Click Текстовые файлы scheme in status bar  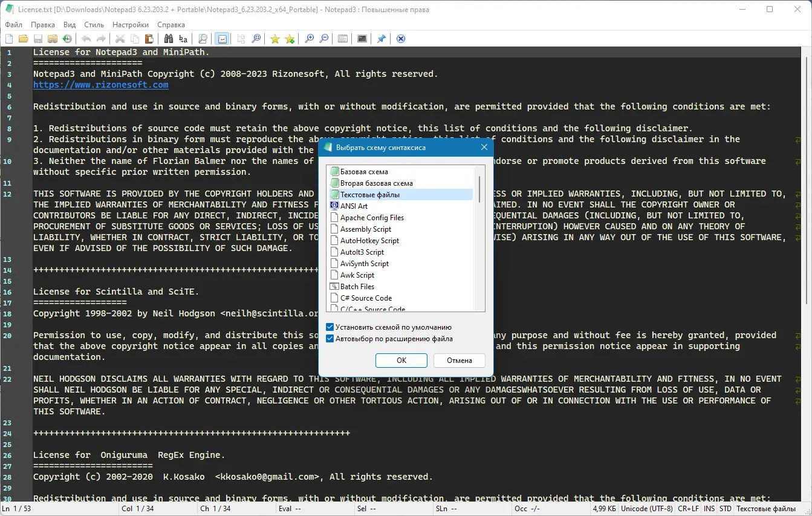pyautogui.click(x=765, y=509)
